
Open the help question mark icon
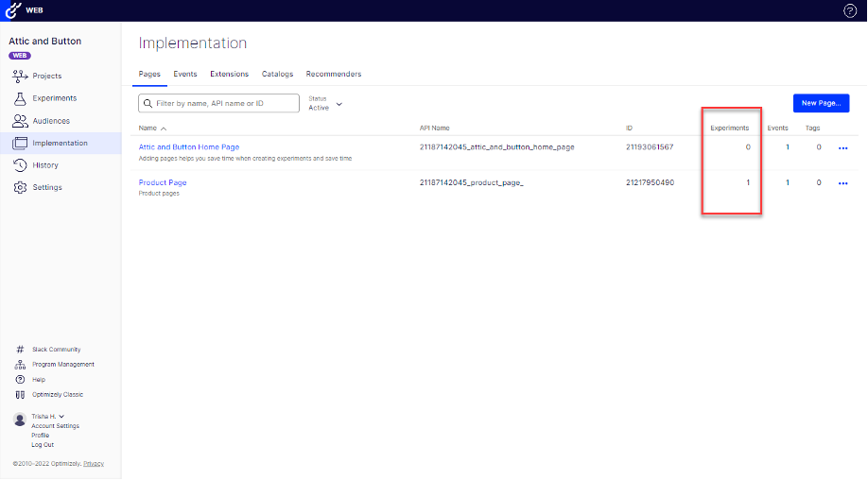pyautogui.click(x=849, y=10)
